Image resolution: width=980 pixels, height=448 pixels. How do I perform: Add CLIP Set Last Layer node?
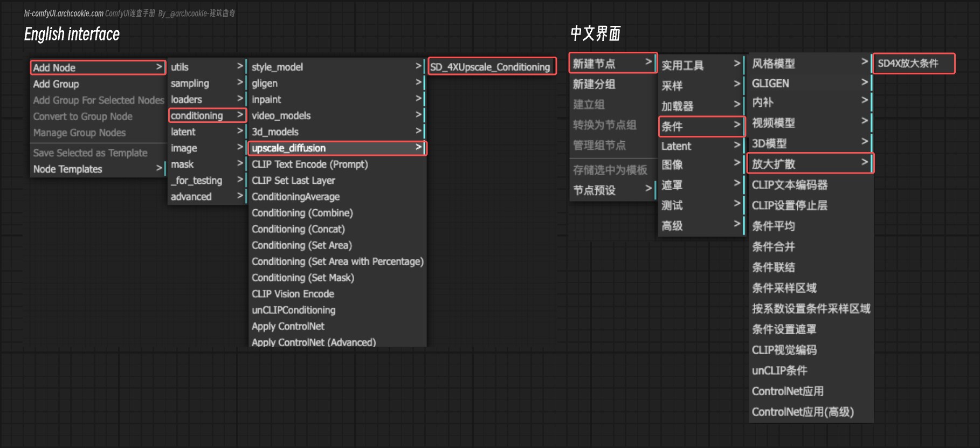[337, 181]
